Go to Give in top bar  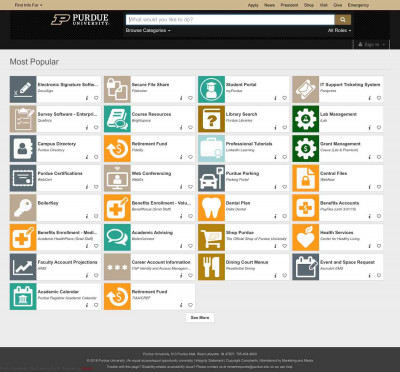coord(338,5)
